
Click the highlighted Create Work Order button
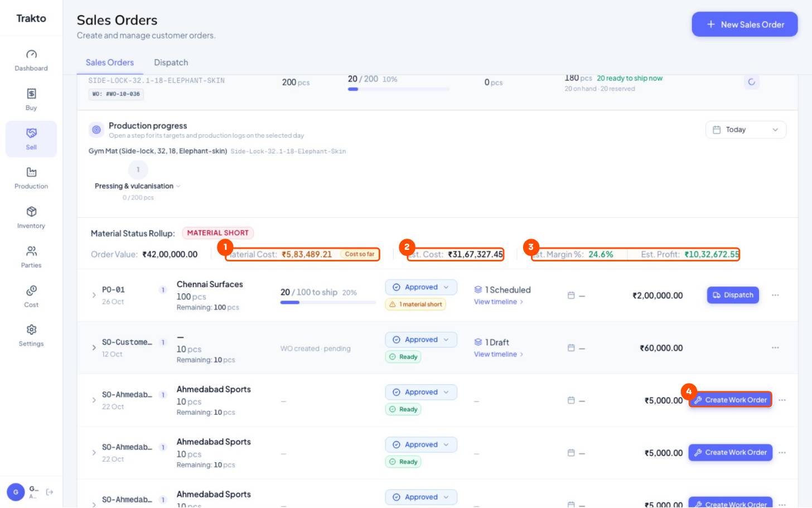coord(731,400)
